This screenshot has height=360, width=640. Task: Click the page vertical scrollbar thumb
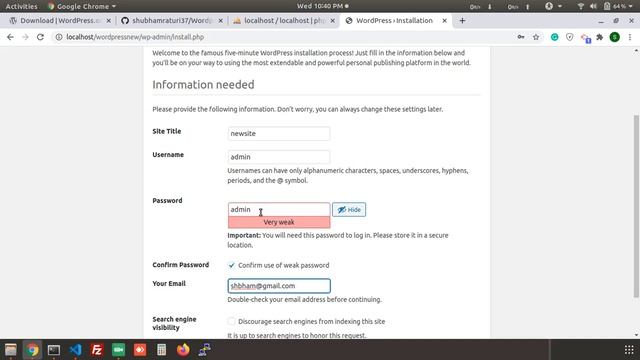pos(636,206)
